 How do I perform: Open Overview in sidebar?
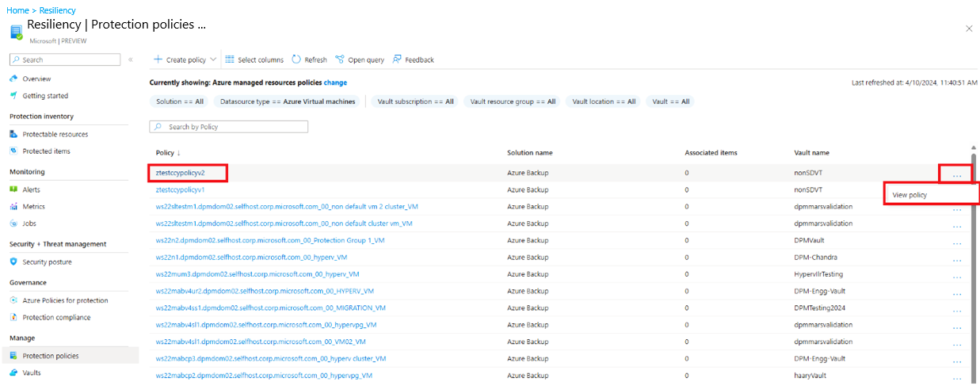click(36, 78)
